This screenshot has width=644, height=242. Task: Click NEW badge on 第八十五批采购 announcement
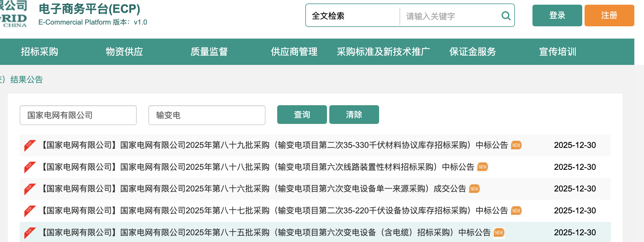(499, 233)
